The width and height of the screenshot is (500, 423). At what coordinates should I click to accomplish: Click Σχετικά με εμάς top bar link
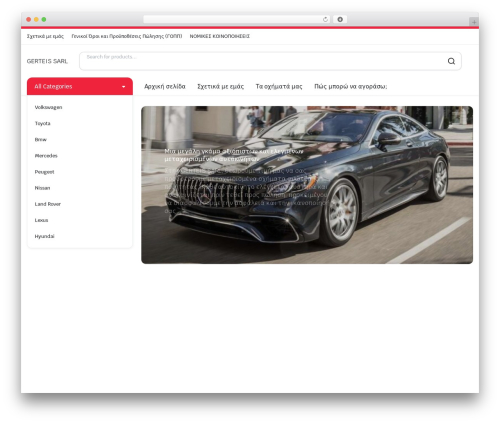click(45, 36)
